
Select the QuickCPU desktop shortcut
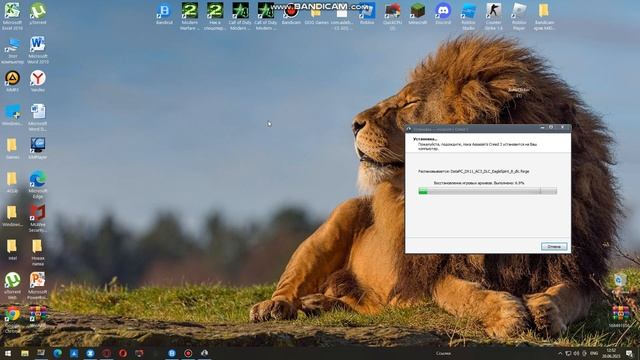(x=392, y=16)
